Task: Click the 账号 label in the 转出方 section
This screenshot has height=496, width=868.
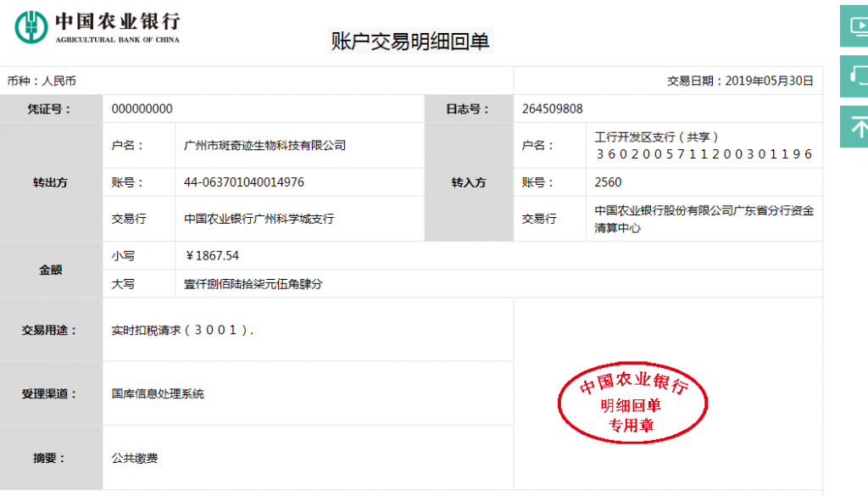Action: 127,182
